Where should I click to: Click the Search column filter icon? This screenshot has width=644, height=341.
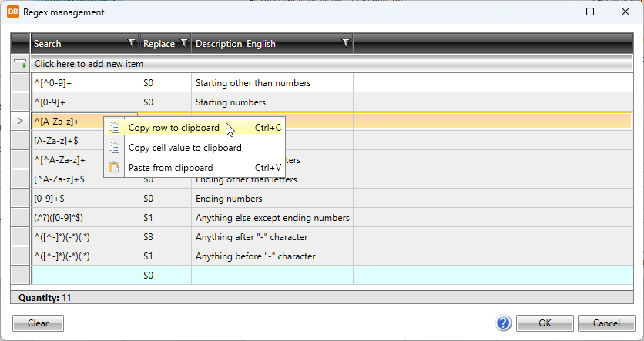click(x=131, y=44)
